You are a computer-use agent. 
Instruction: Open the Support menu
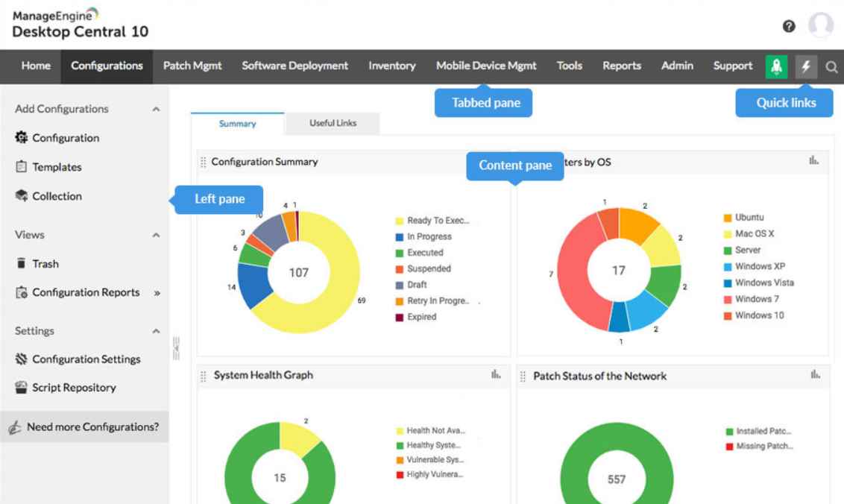coord(733,66)
